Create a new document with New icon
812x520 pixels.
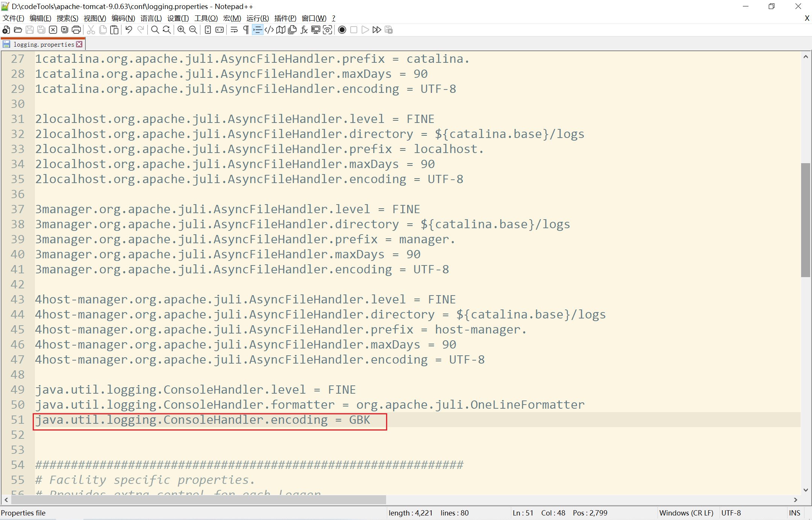pos(6,30)
